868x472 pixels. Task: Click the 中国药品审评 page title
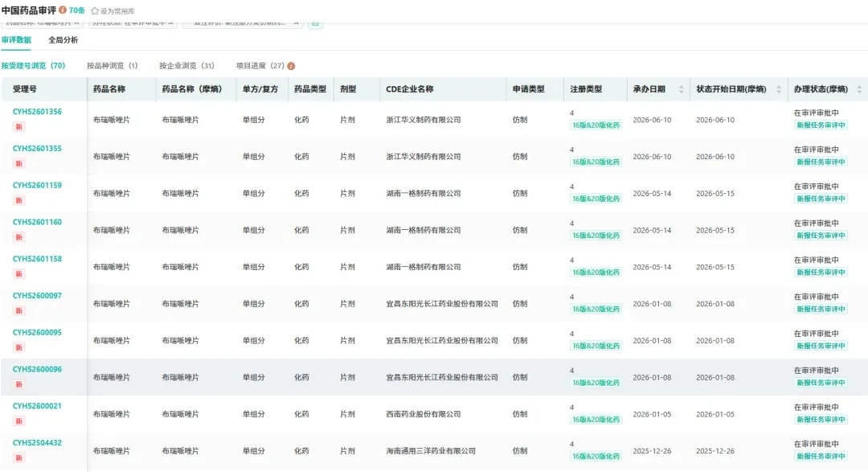(x=29, y=10)
